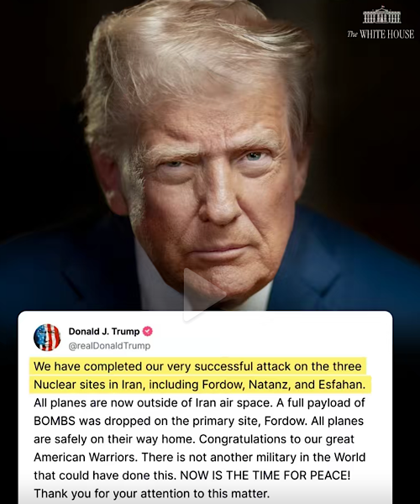The image size is (420, 504).
Task: Click the highlighted line 'We have completed our very successful attack'
Action: coord(197,366)
